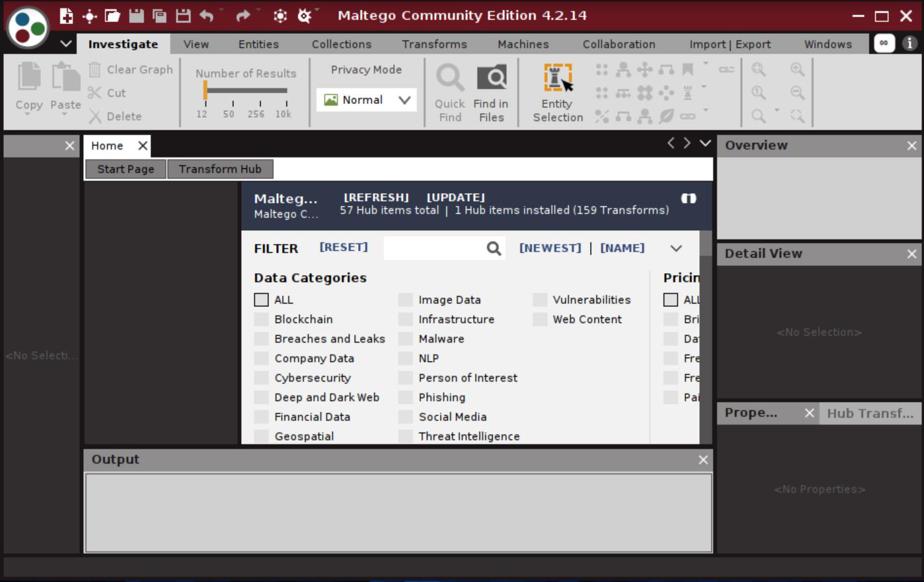Screen dimensions: 924x582
Task: Enable the Image Data checkbox
Action: [405, 300]
